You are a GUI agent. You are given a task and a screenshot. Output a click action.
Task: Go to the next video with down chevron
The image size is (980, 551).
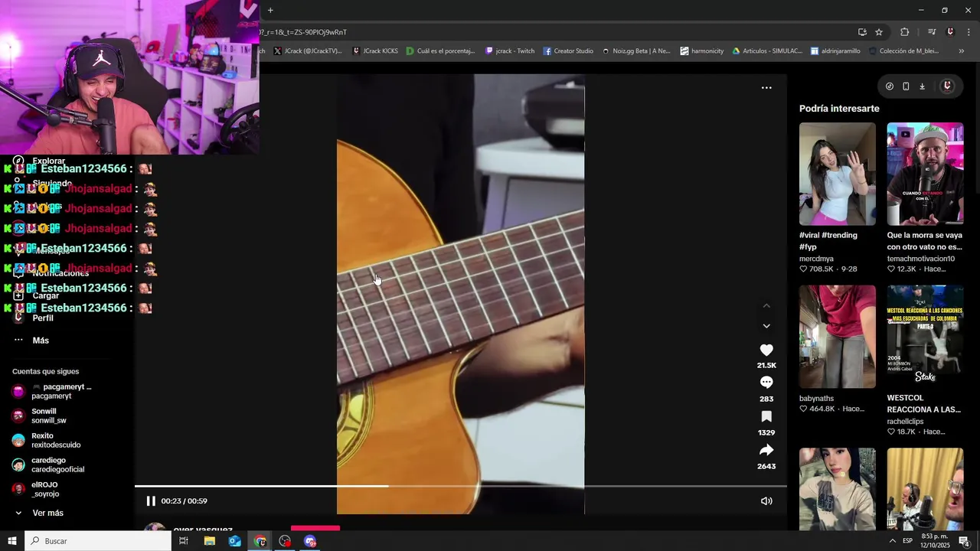pyautogui.click(x=766, y=326)
